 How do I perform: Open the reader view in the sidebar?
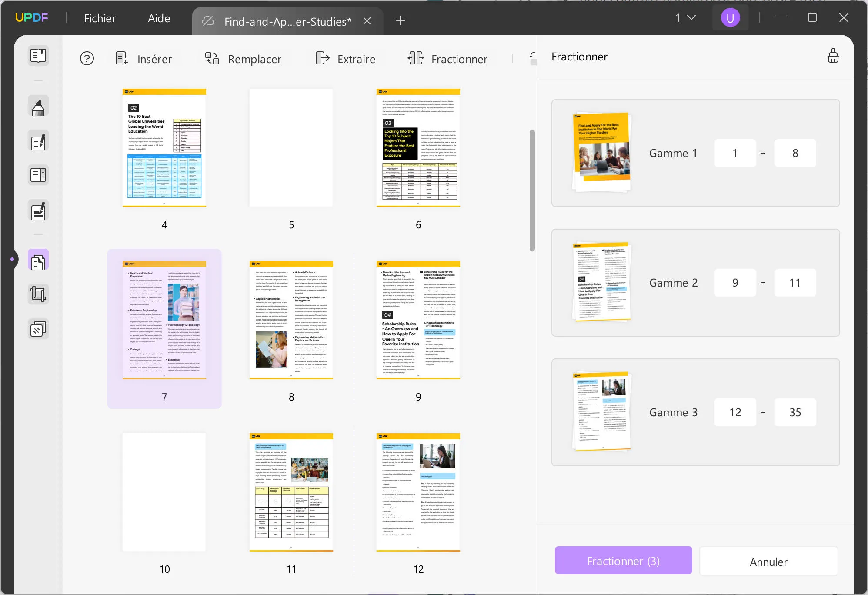[38, 56]
